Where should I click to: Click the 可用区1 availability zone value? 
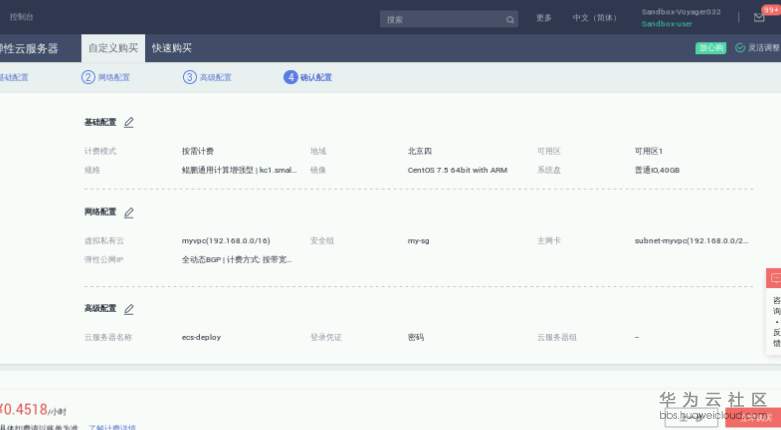coord(649,151)
